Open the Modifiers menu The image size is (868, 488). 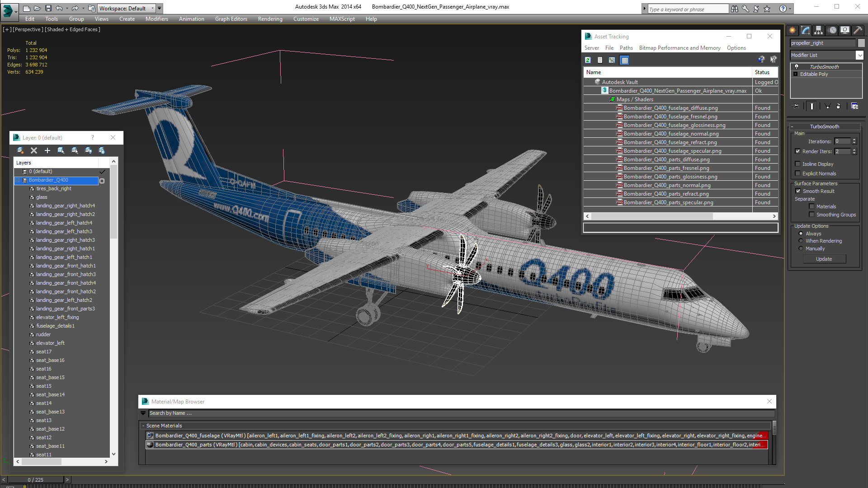(156, 19)
